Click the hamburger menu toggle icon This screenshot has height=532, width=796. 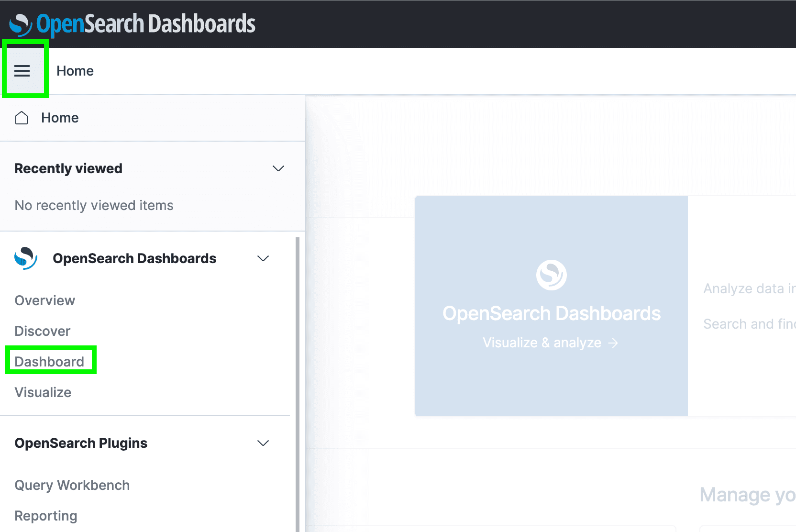[22, 71]
